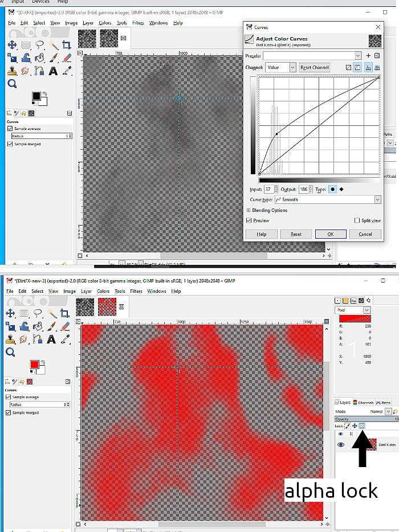This screenshot has height=532, width=399.
Task: Click the Output value stepper in Curves
Action: coord(311,189)
